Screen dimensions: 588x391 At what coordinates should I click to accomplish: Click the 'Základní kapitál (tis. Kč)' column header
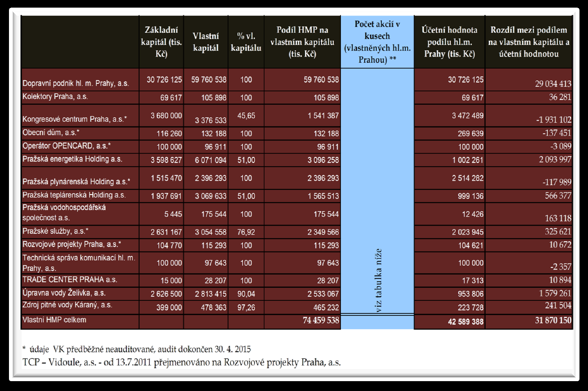pyautogui.click(x=161, y=43)
